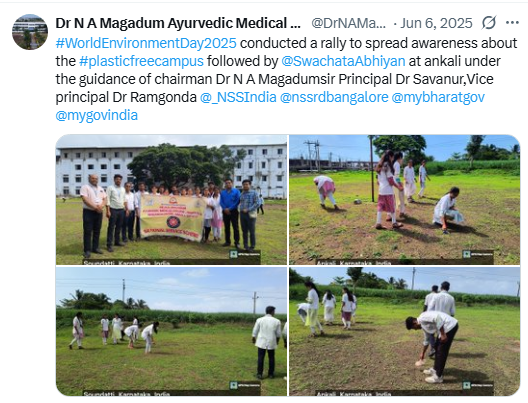Click the NSS banner in the group photo
The image size is (528, 403).
click(x=173, y=217)
